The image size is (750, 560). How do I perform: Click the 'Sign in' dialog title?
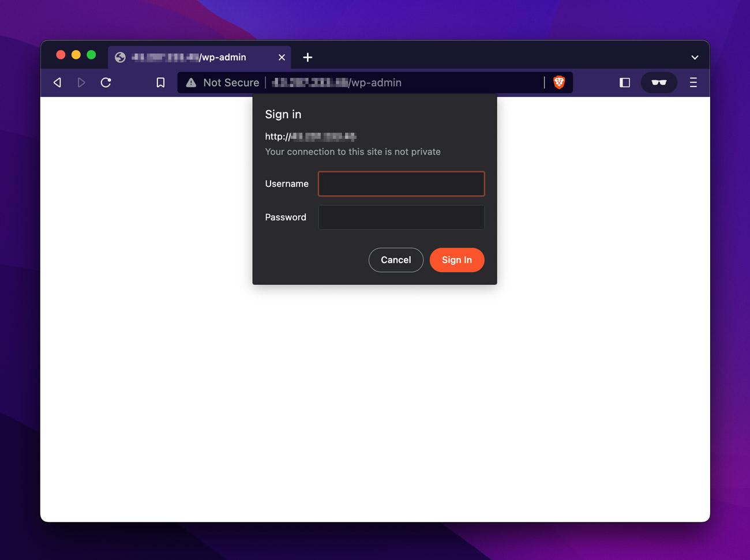point(283,114)
